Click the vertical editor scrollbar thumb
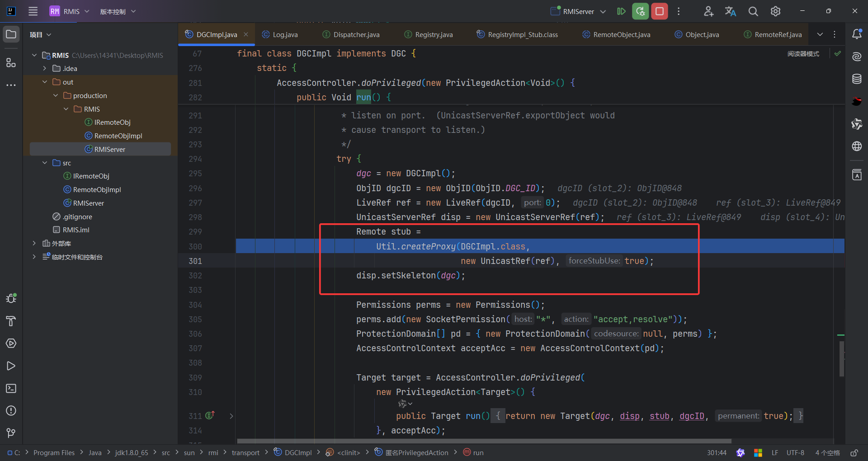 [x=841, y=359]
